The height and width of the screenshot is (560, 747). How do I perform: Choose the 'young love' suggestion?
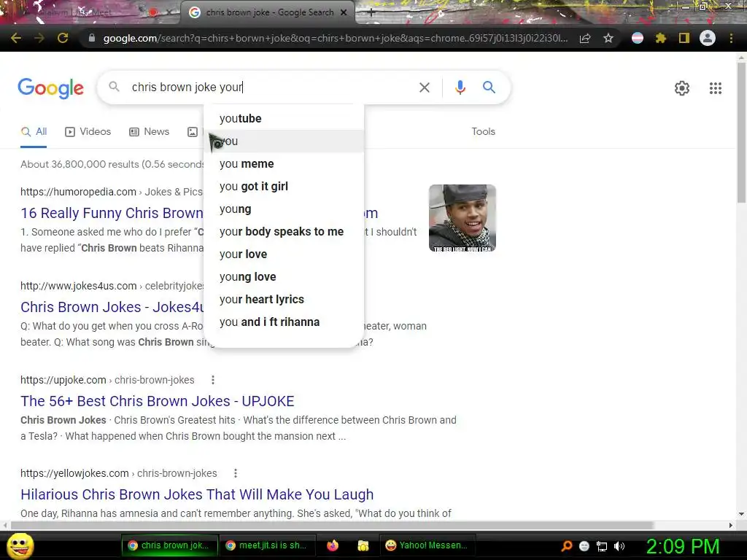(x=284, y=277)
